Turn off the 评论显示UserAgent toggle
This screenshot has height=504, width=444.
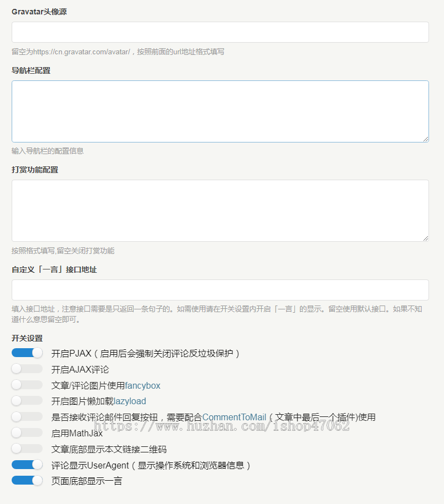coord(27,465)
